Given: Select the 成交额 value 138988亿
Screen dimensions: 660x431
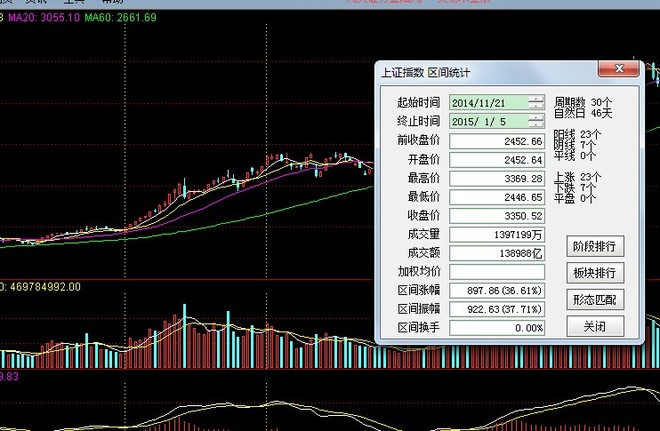Looking at the screenshot, I should (x=497, y=253).
